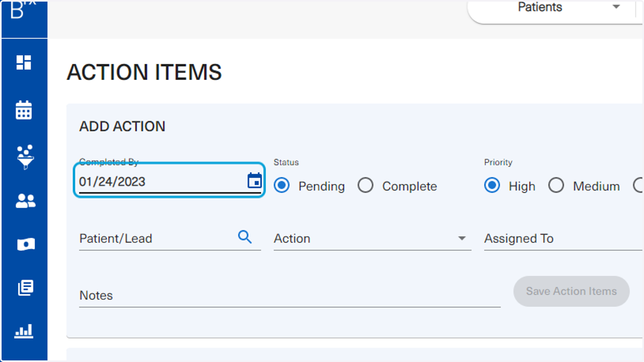Click the Completed By date field
This screenshot has height=362, width=644.
tap(170, 181)
